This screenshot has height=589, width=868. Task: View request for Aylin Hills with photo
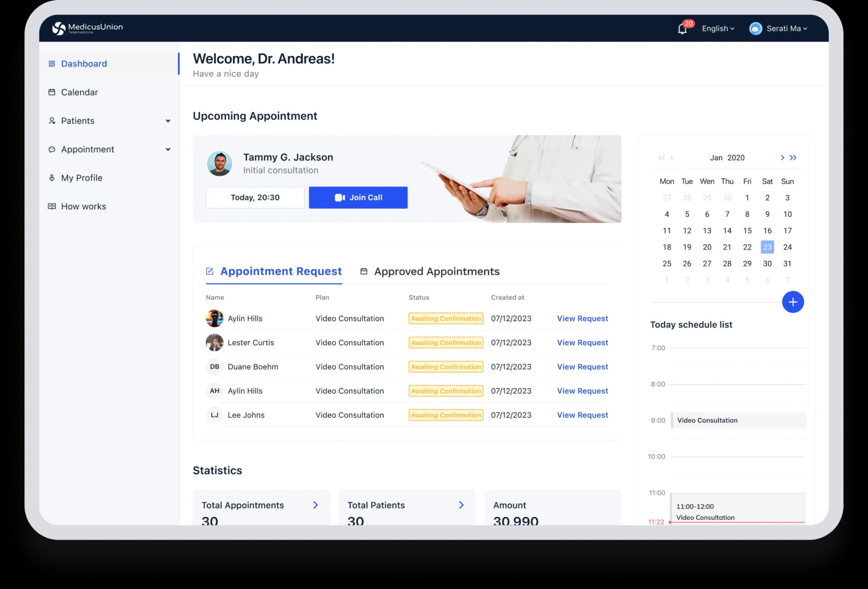[582, 318]
